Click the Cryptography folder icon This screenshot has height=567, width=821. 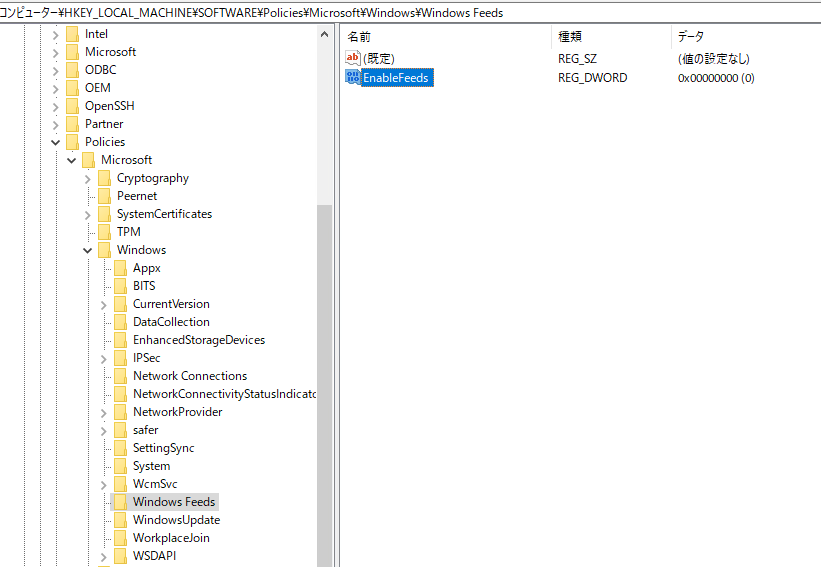coord(105,178)
